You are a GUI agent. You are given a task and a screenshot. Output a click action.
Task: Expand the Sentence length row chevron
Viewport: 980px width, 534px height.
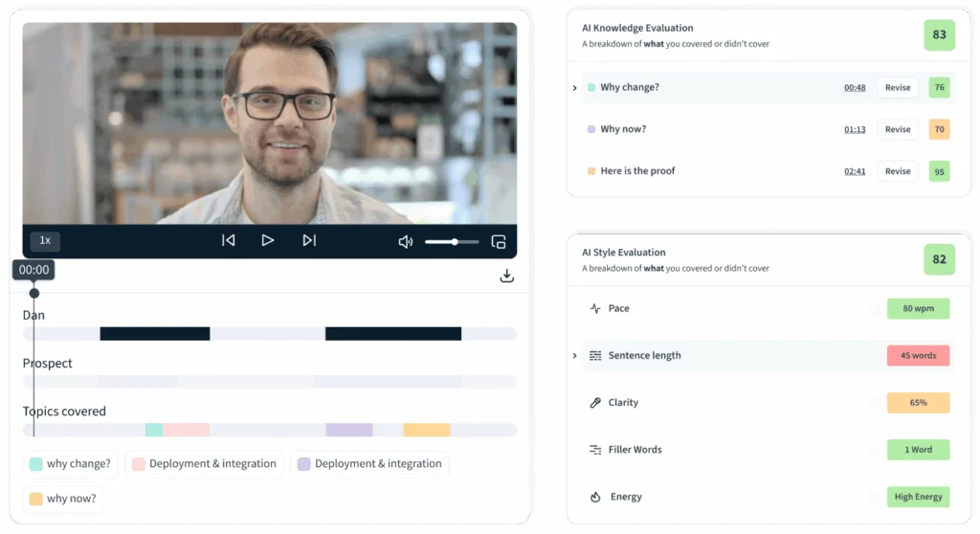(x=574, y=356)
